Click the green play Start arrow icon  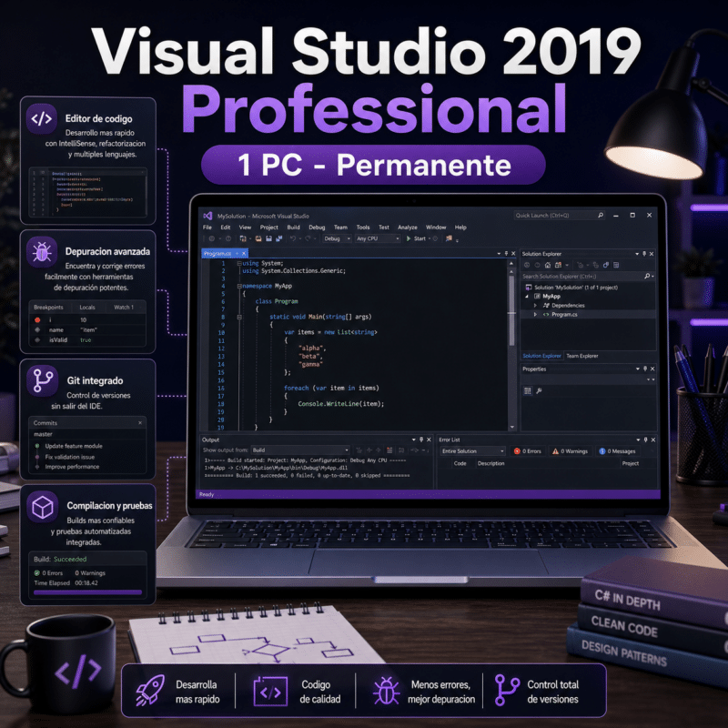409,238
